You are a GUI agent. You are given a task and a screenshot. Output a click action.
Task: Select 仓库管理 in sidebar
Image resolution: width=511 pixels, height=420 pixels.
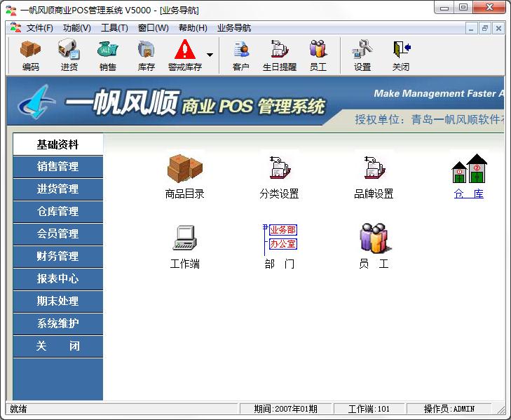58,212
